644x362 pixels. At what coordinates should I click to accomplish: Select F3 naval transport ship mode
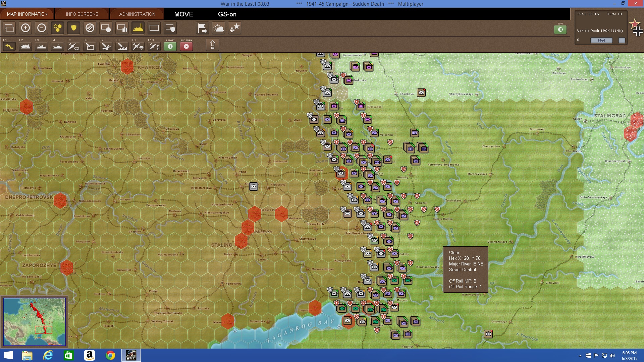point(42,46)
